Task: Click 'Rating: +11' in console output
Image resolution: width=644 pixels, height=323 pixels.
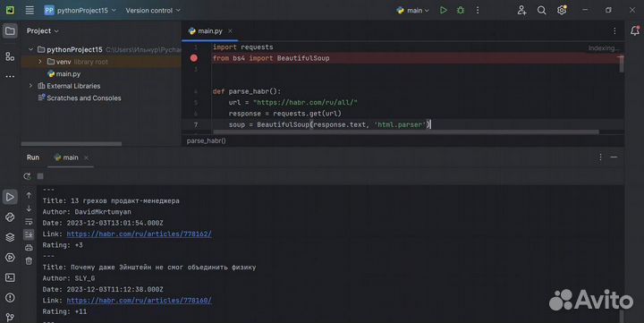Action: [64, 311]
